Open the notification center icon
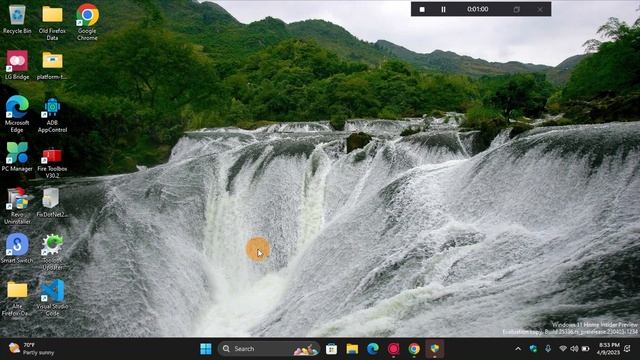This screenshot has height=360, width=640. tap(627, 349)
